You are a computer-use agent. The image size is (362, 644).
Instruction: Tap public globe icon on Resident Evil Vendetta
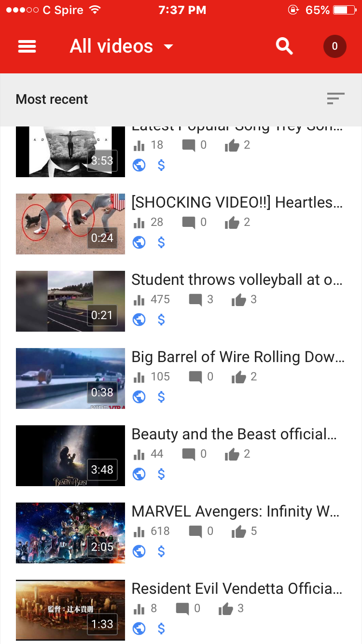click(x=139, y=629)
